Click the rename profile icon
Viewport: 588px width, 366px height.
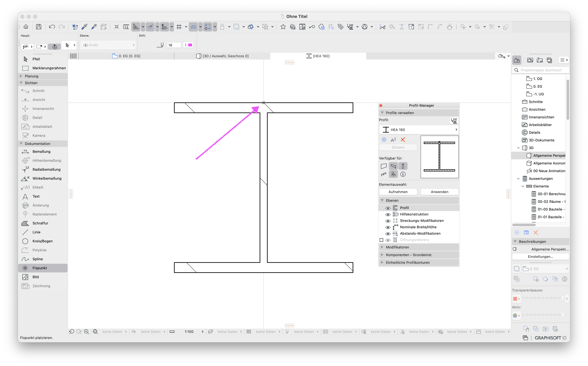tap(393, 140)
